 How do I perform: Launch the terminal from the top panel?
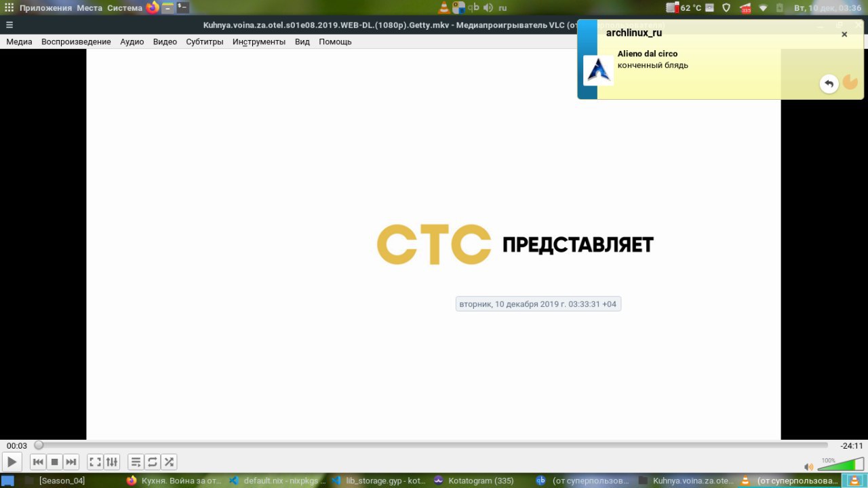pos(182,7)
